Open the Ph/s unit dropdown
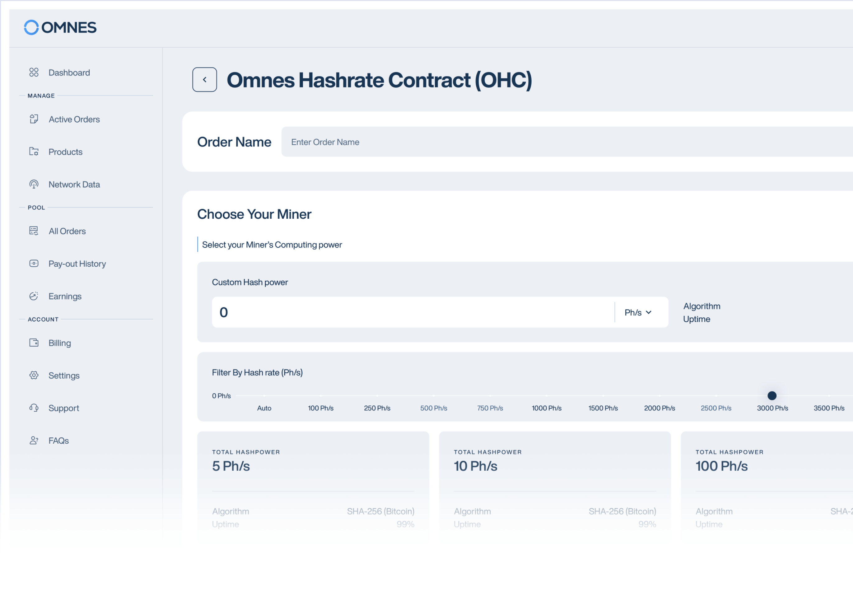 (x=638, y=313)
